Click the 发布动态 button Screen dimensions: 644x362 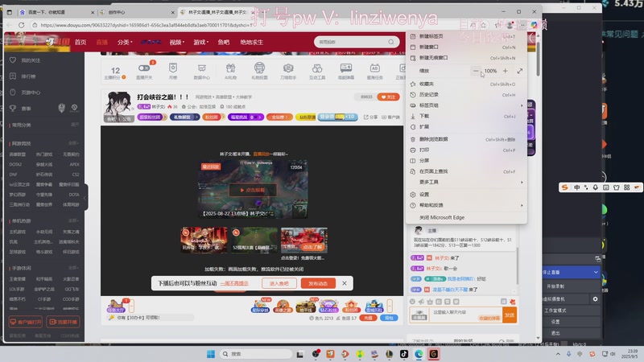point(318,283)
